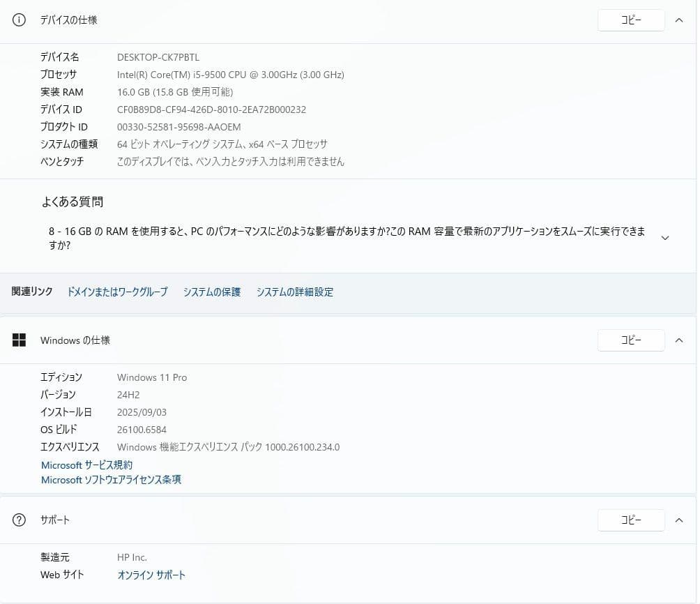700x604 pixels.
Task: Click the コピー button for device specifications
Action: tap(630, 20)
